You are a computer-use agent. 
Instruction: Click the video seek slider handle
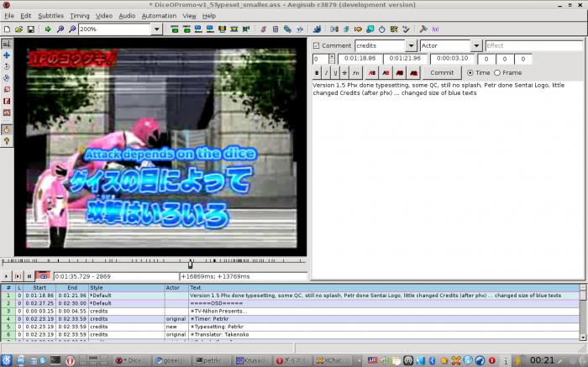[x=190, y=264]
